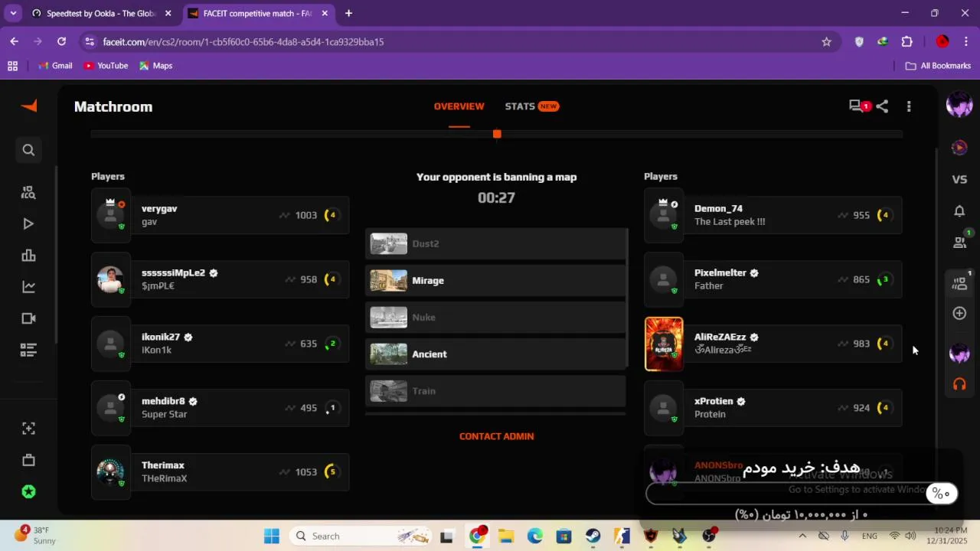Screen dimensions: 980x551
Task: Click the orange match progress marker
Action: [497, 134]
